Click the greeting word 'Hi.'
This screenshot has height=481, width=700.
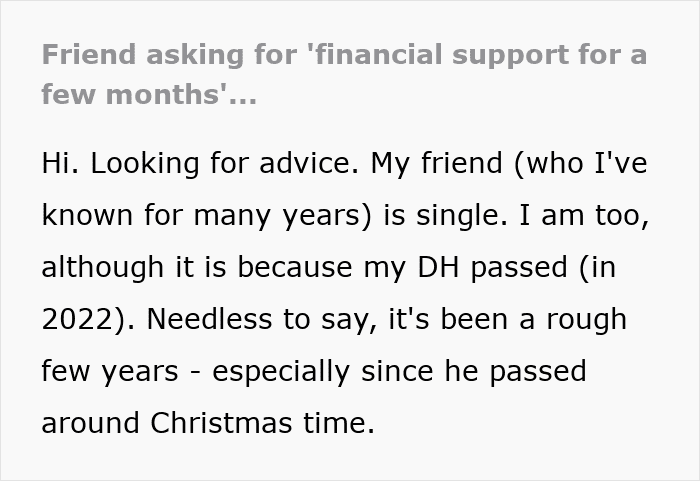point(61,163)
